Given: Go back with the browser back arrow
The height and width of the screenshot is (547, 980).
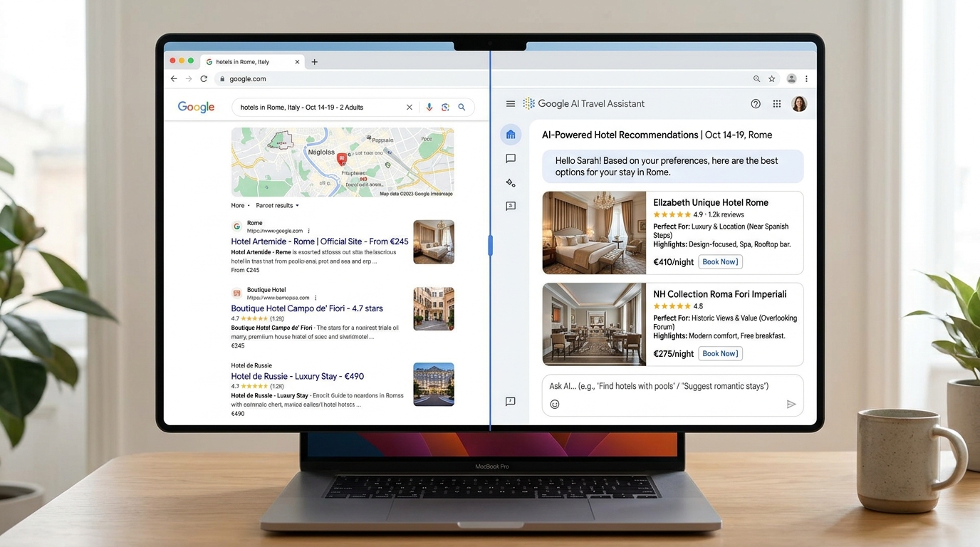Looking at the screenshot, I should pos(174,79).
